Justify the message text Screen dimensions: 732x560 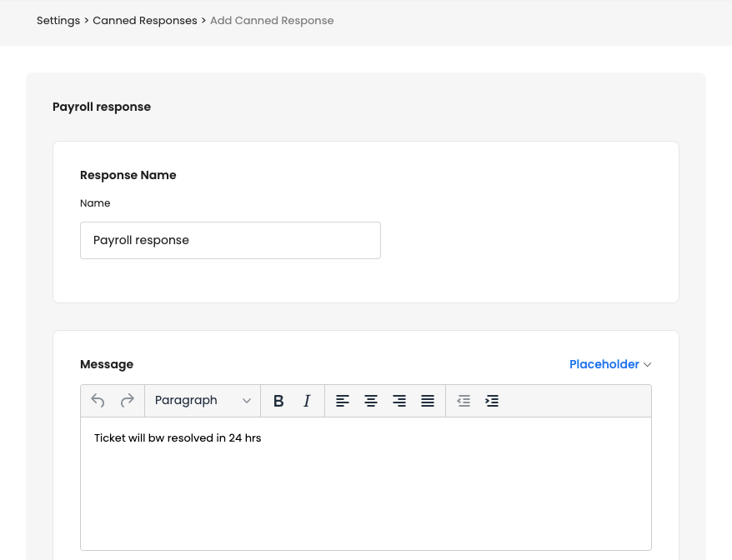[428, 401]
